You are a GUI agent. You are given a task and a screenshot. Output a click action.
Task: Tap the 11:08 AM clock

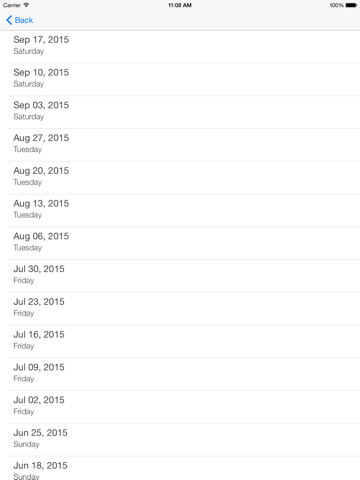[180, 5]
